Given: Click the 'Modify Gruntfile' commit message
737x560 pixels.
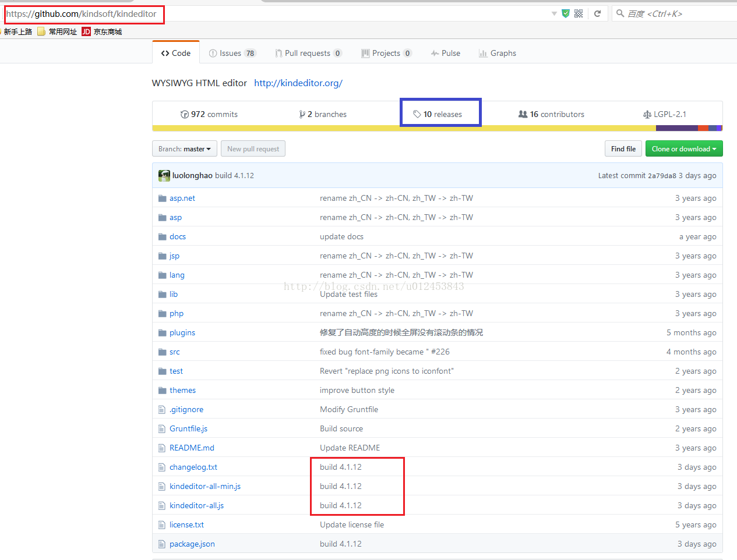Looking at the screenshot, I should [349, 410].
